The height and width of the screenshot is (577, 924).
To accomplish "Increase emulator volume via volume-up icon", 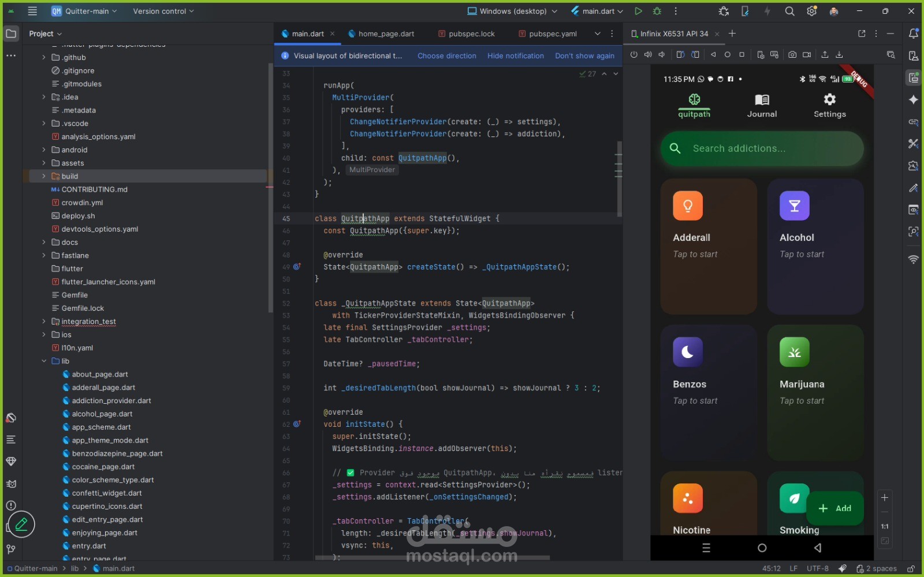I will tap(648, 55).
